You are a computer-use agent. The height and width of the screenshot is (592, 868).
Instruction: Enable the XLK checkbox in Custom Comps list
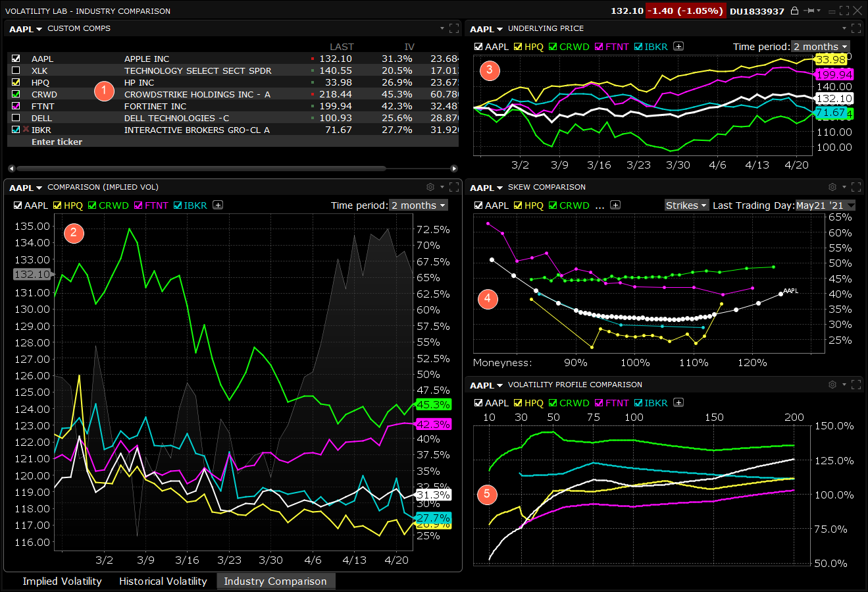(16, 70)
